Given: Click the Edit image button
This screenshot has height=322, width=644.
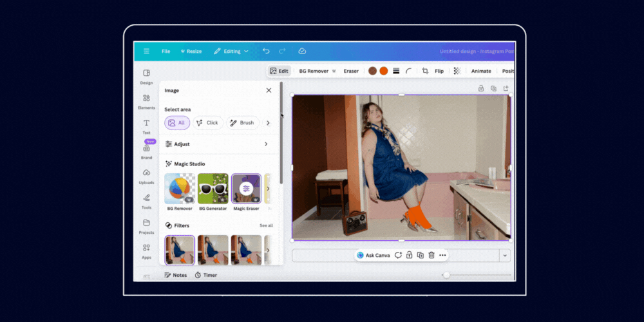Looking at the screenshot, I should coord(279,71).
